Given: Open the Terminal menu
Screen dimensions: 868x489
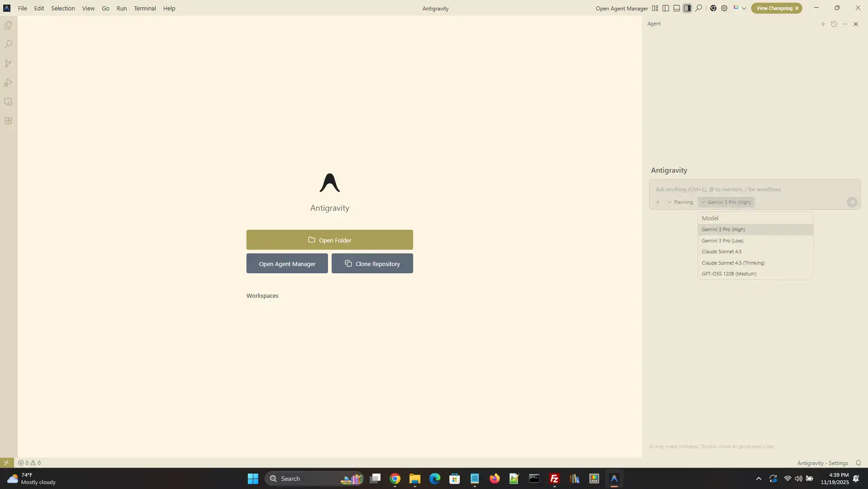Looking at the screenshot, I should 145,8.
